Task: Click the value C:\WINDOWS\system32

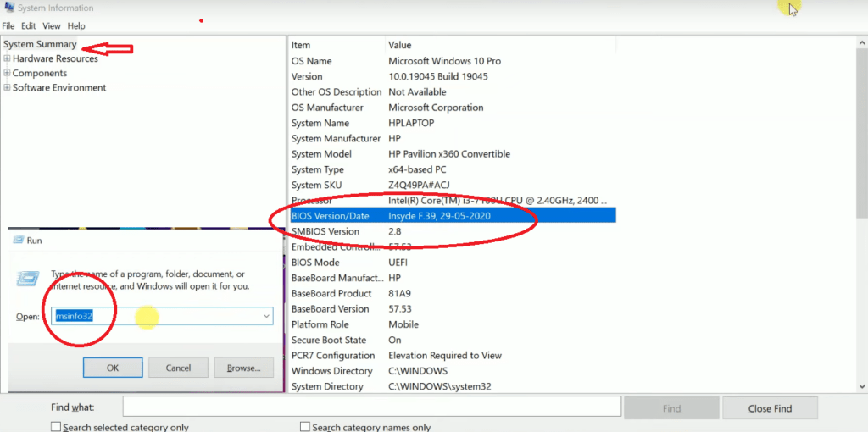Action: 440,386
